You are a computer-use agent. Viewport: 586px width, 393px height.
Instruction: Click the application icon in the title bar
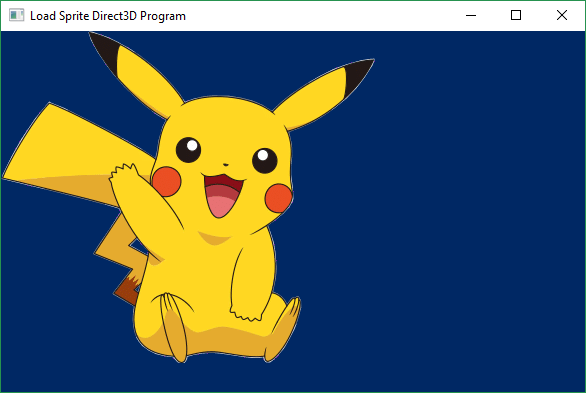(x=16, y=15)
